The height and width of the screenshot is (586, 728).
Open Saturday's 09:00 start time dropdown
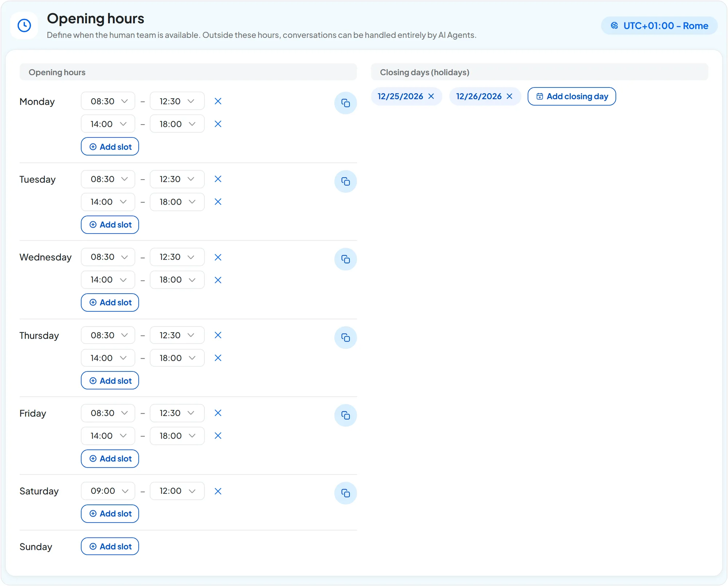pos(108,491)
